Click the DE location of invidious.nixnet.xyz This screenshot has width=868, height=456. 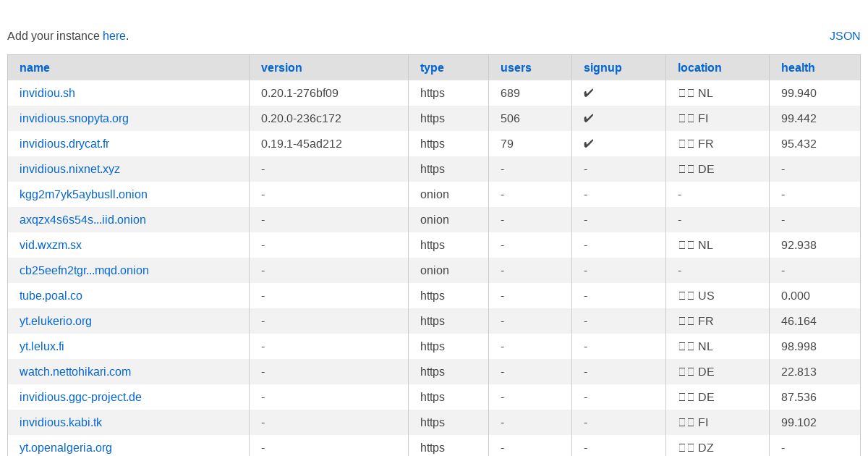click(x=696, y=169)
